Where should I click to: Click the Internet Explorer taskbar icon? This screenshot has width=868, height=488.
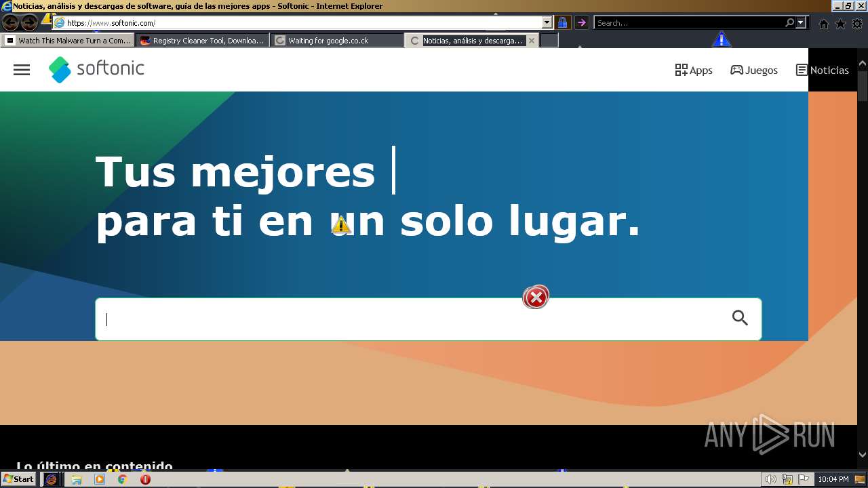click(51, 479)
